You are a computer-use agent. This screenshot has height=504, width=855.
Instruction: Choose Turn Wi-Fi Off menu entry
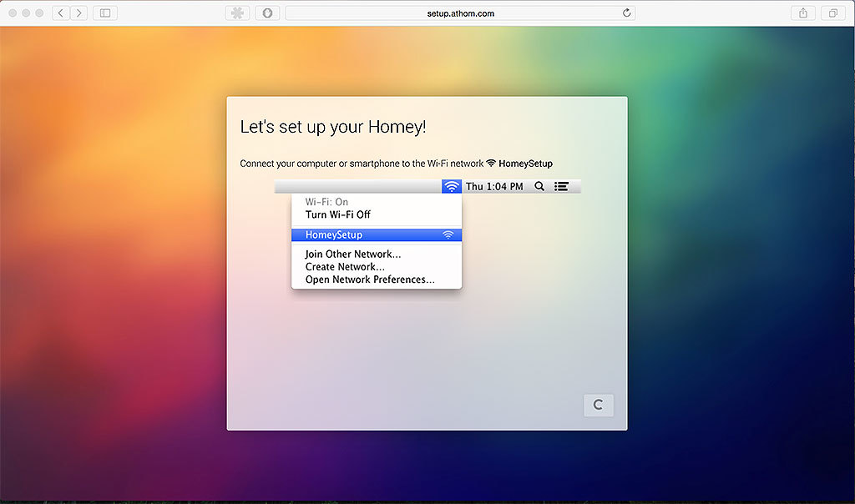point(338,214)
